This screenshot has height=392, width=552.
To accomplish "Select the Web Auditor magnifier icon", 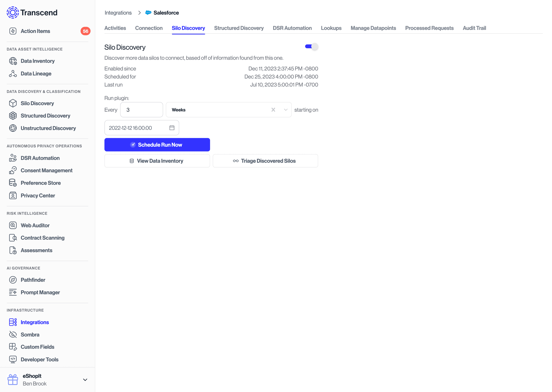I will tap(13, 225).
